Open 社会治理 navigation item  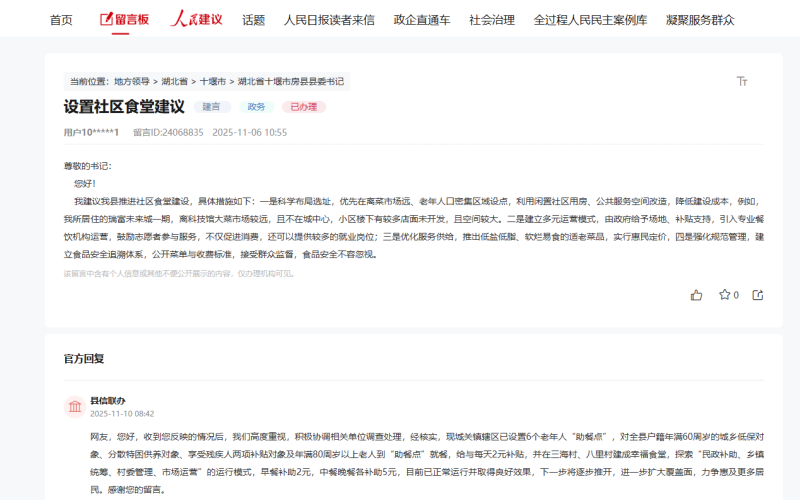492,20
